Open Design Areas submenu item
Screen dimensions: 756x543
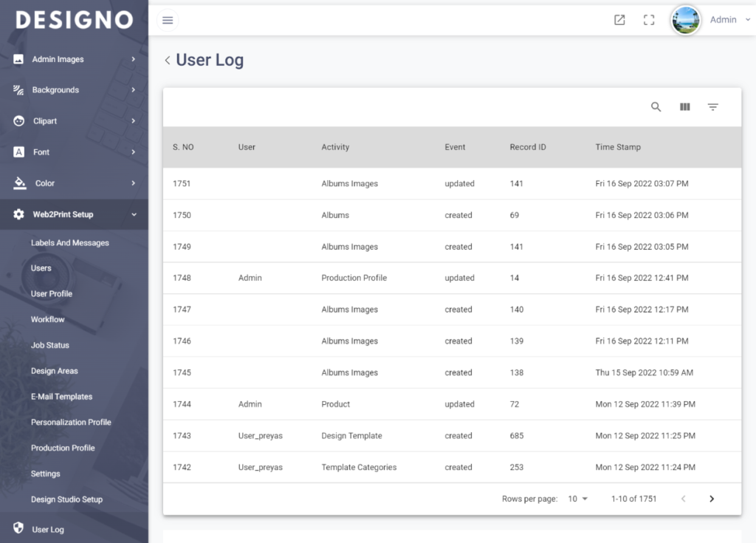(x=55, y=371)
